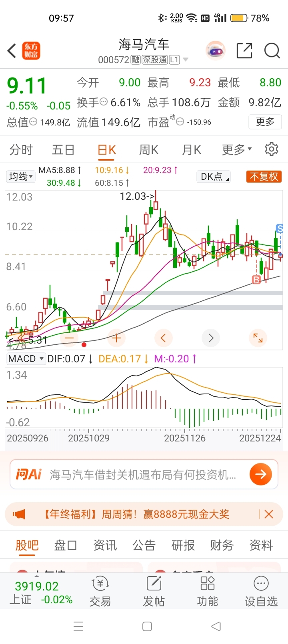The height and width of the screenshot is (644, 288).
Task: Tap Android recent apps menu icon
Action: click(78, 626)
